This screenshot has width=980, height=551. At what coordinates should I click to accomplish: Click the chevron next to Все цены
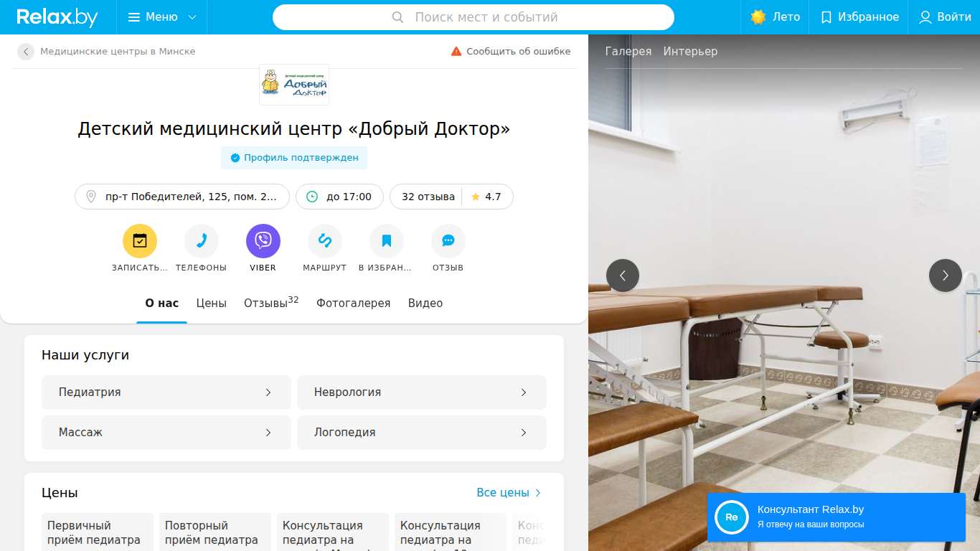[538, 493]
